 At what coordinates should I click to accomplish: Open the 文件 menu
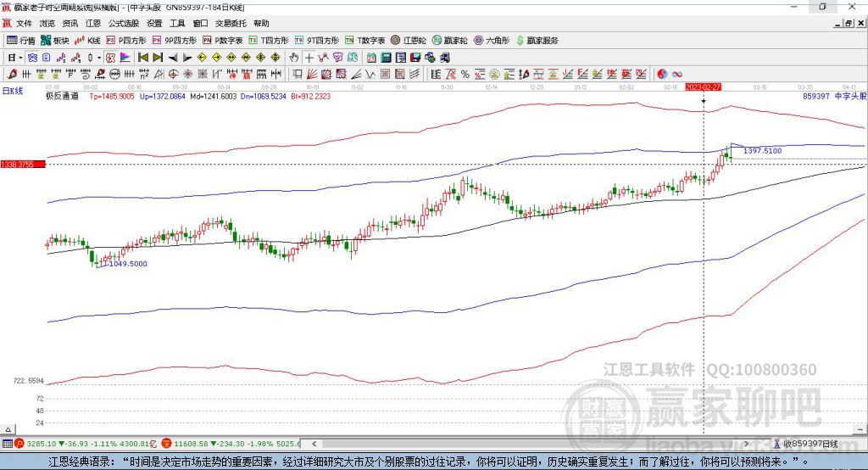(x=24, y=23)
